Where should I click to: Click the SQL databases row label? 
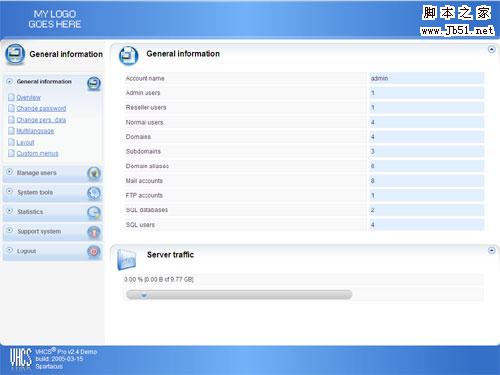tap(147, 210)
